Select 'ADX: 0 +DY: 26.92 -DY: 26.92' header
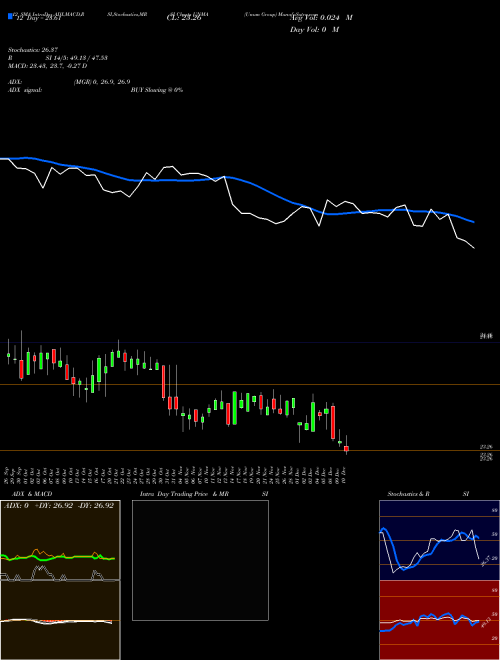 (x=59, y=505)
